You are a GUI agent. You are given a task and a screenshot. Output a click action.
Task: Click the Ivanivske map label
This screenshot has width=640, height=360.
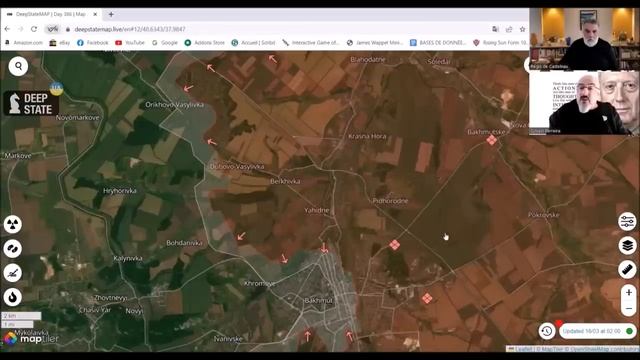pos(228,339)
